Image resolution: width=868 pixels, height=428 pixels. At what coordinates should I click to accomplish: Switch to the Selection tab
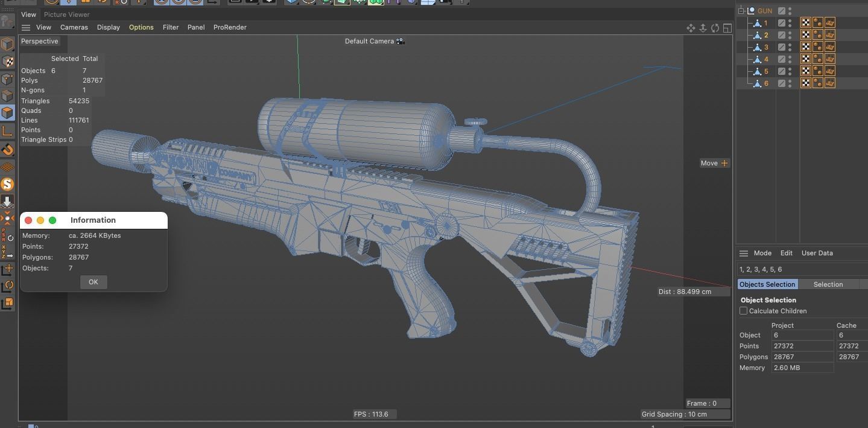(x=828, y=284)
